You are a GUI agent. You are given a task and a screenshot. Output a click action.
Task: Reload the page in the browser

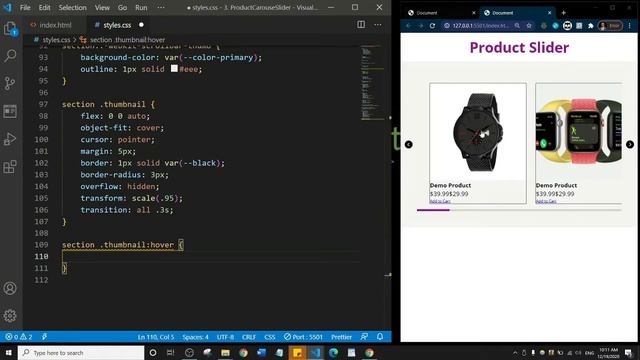[x=432, y=26]
